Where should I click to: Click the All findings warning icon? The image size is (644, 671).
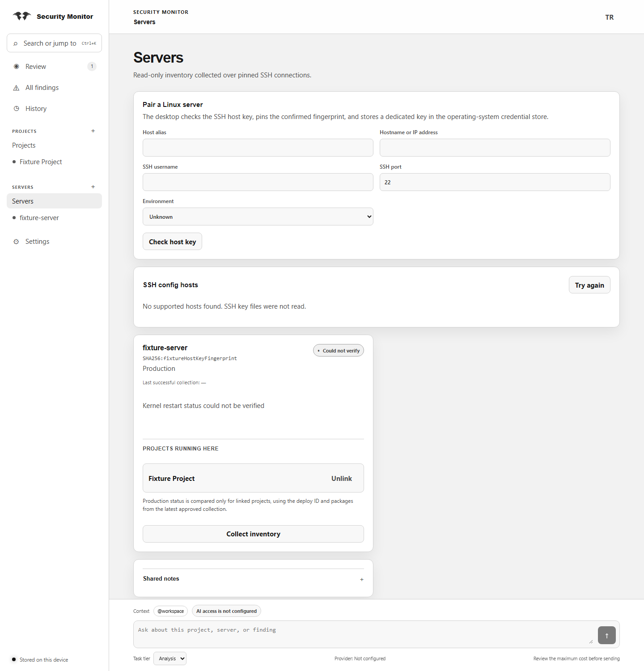(x=17, y=88)
